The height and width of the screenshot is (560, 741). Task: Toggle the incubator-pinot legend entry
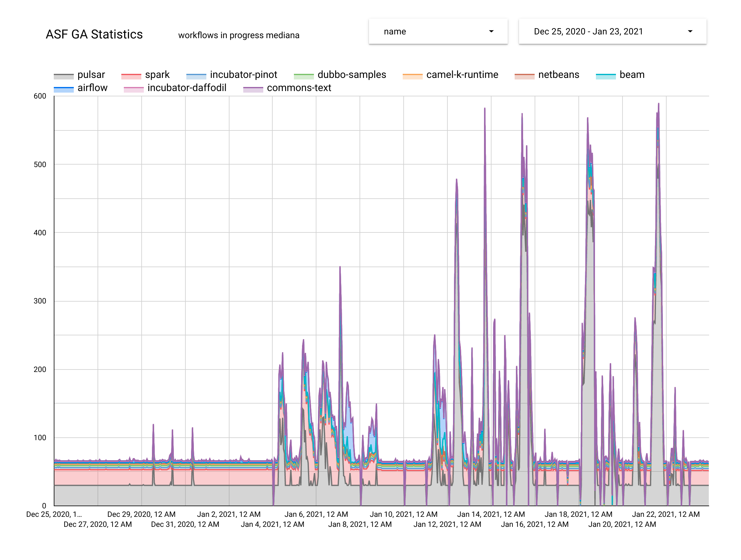(x=243, y=75)
